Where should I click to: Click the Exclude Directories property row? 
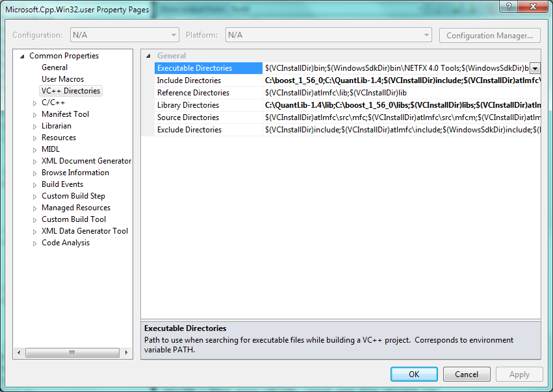[189, 130]
